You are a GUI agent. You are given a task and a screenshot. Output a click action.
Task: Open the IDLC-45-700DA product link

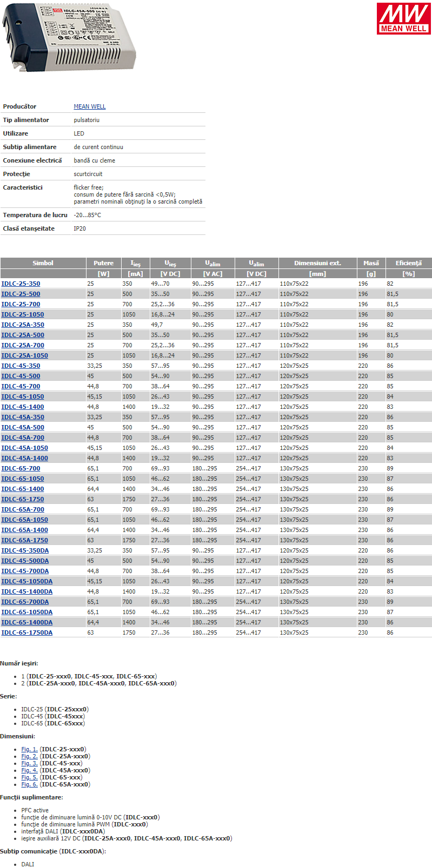(25, 571)
